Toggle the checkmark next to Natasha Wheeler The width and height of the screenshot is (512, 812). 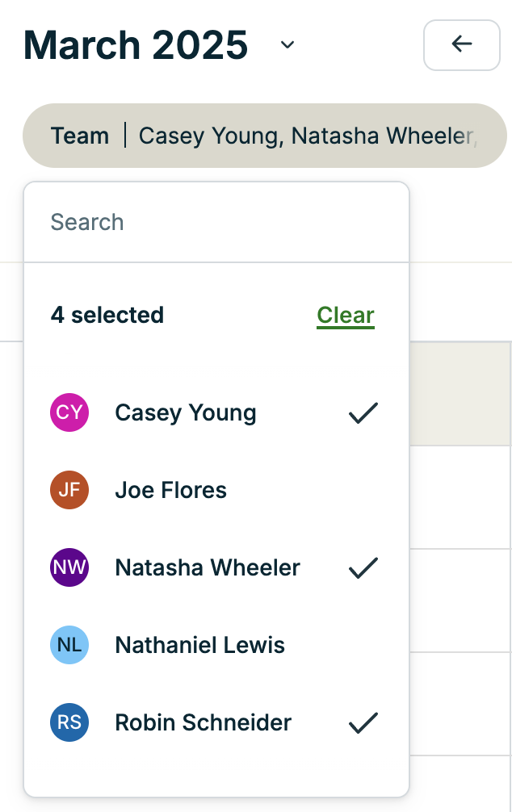click(363, 568)
